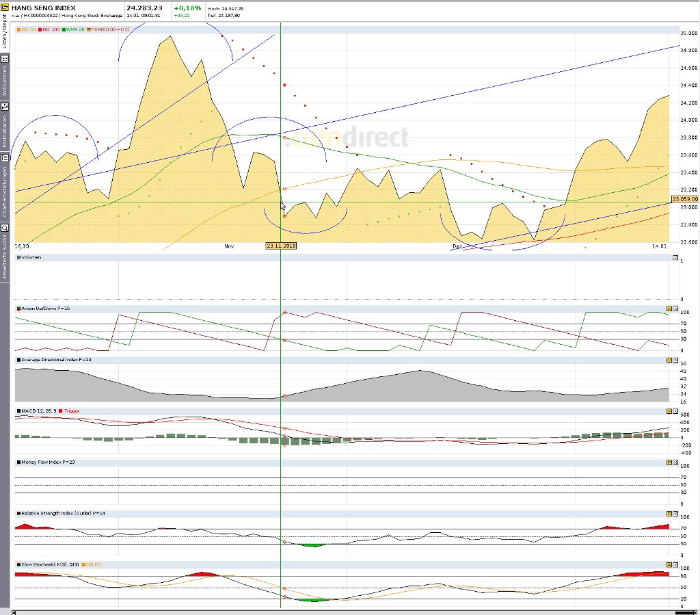Toggle the GD 50 legend entry

coord(28,29)
